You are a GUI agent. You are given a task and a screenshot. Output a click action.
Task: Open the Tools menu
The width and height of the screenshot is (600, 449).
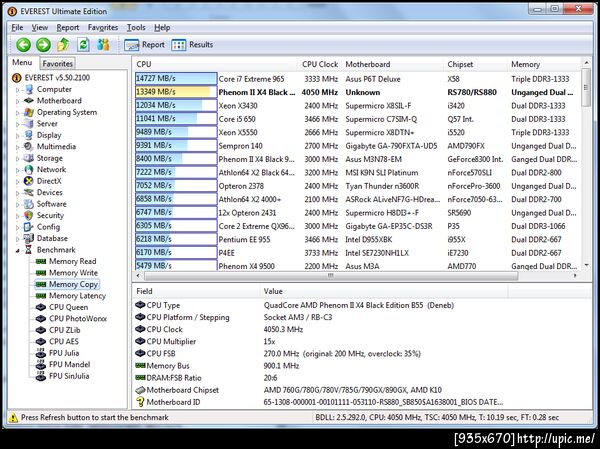coord(136,28)
